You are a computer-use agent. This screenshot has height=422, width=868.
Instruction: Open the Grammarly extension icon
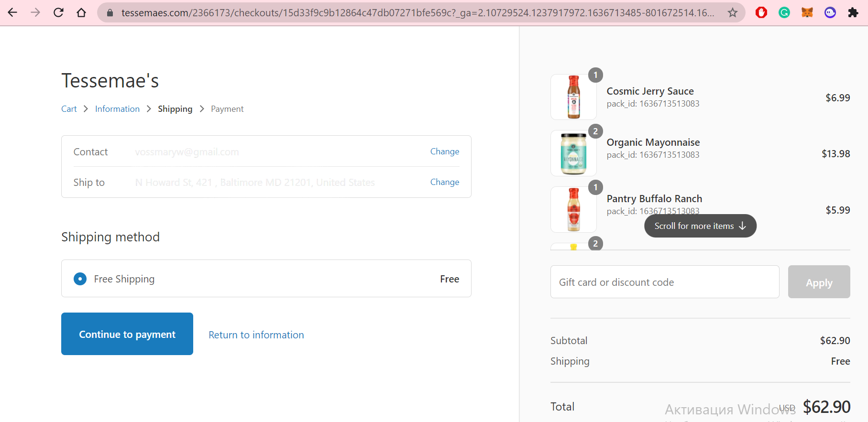(784, 12)
